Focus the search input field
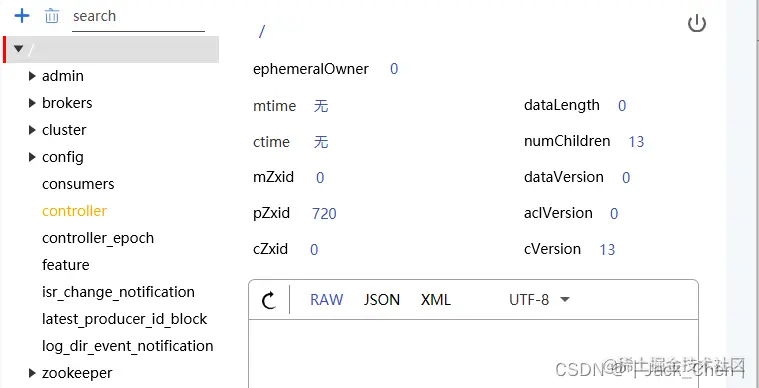 [x=138, y=16]
